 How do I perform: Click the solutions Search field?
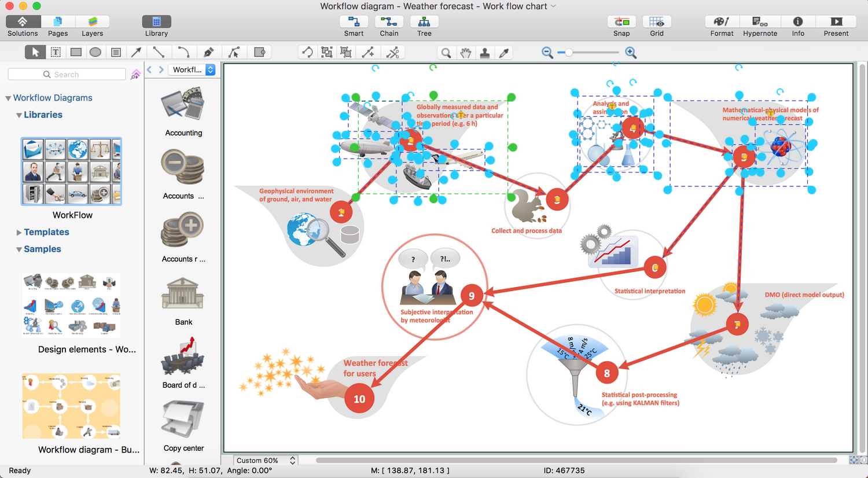click(67, 74)
